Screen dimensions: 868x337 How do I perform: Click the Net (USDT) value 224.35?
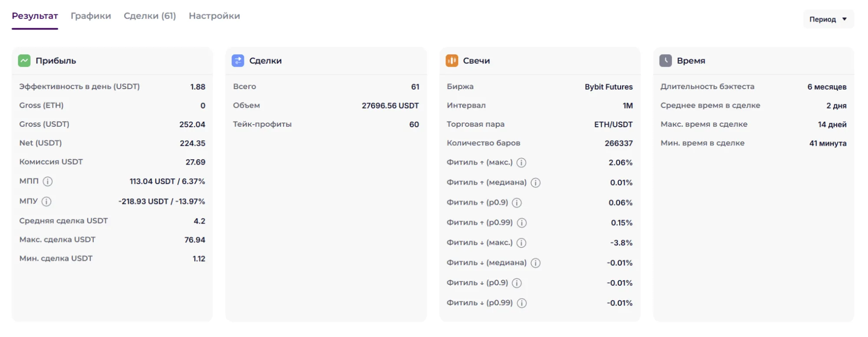point(192,143)
